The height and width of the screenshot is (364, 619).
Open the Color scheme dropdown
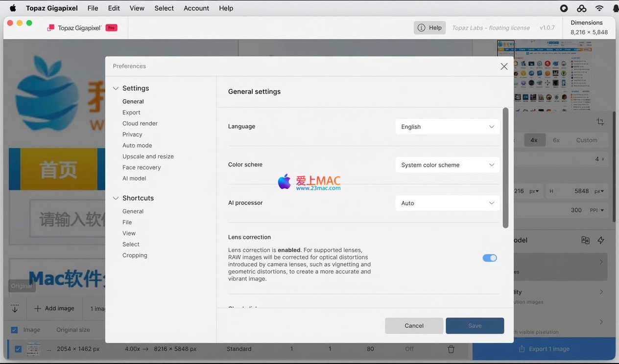[x=447, y=165]
